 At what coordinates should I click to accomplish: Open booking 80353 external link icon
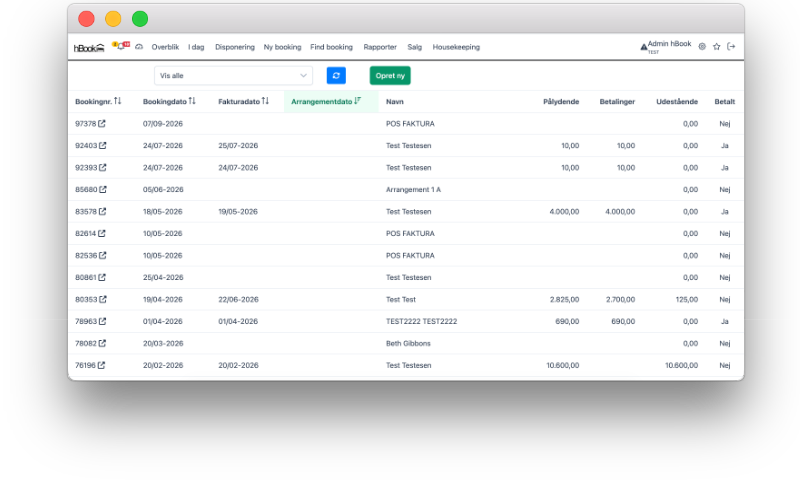click(x=103, y=299)
